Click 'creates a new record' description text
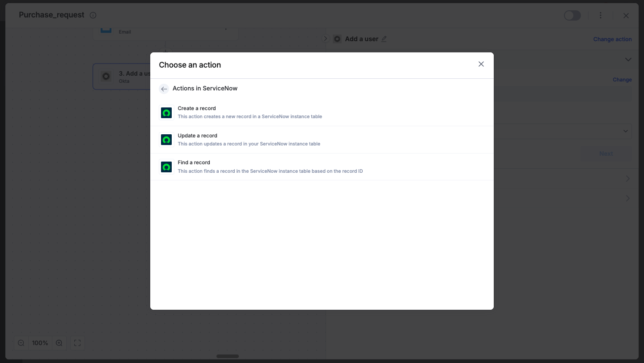The height and width of the screenshot is (363, 644). (x=250, y=116)
